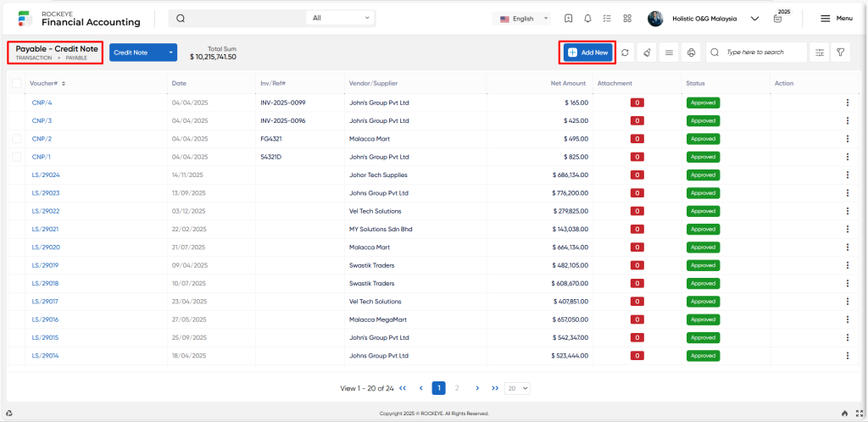Open the task checklist icon in header
Viewport: 868px width, 422px height.
pyautogui.click(x=607, y=19)
